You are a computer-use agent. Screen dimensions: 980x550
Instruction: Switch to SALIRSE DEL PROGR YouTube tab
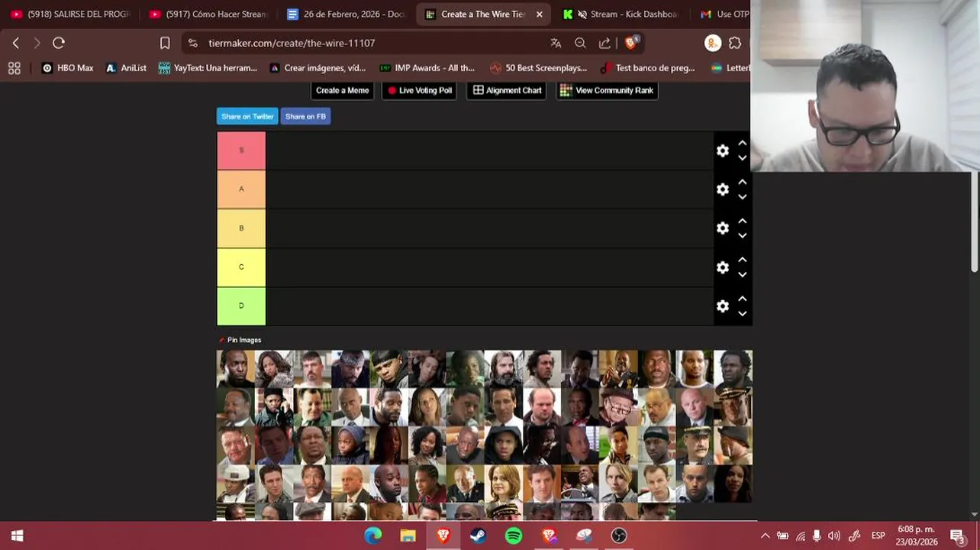(x=71, y=14)
